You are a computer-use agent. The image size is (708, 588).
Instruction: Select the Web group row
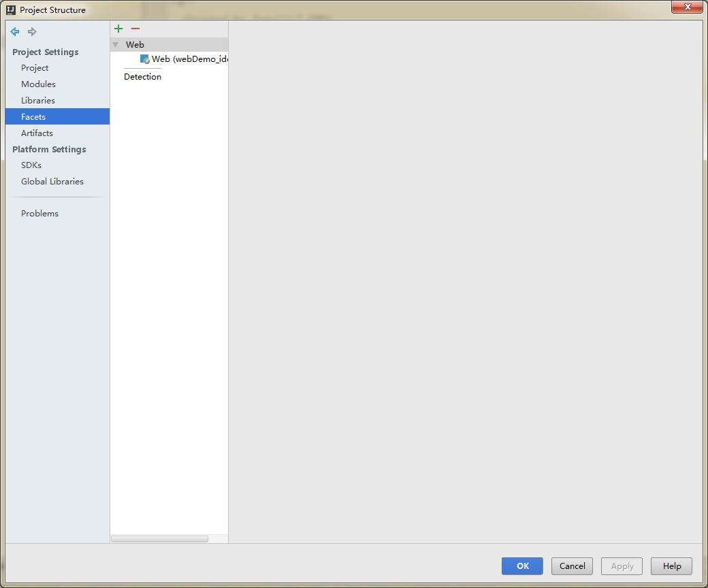170,45
